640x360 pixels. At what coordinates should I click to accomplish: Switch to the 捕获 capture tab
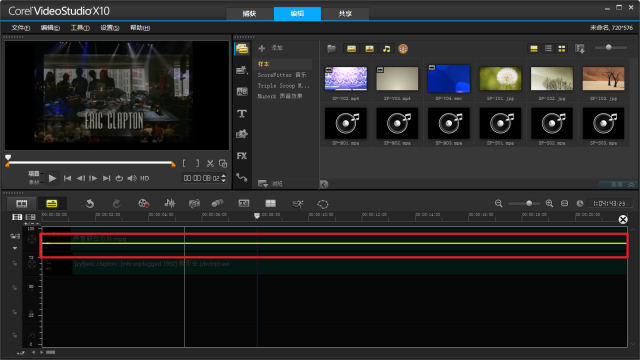249,13
